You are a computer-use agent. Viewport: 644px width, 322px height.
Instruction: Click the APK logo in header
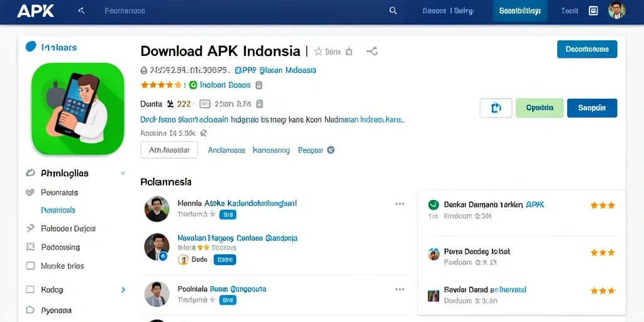pos(35,11)
